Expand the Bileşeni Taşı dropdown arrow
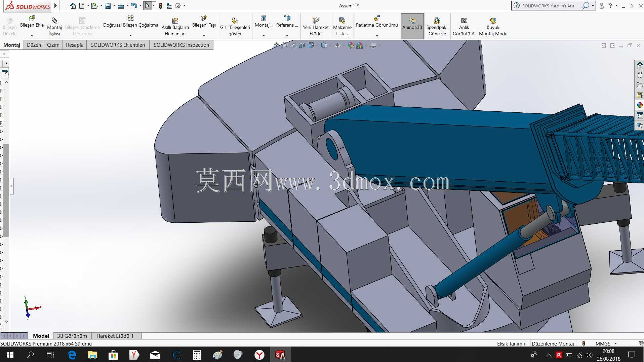This screenshot has height=362, width=644. (204, 35)
